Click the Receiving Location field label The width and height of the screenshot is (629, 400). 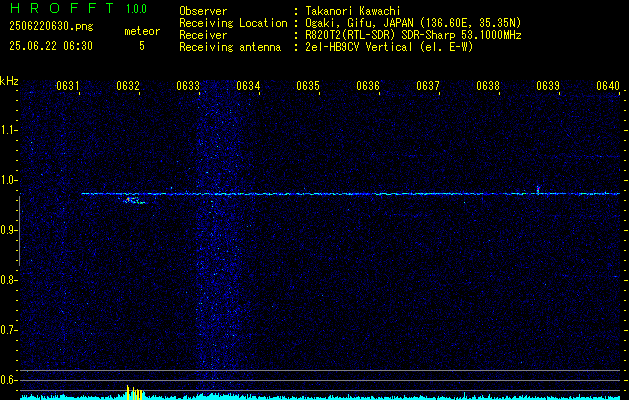click(233, 23)
